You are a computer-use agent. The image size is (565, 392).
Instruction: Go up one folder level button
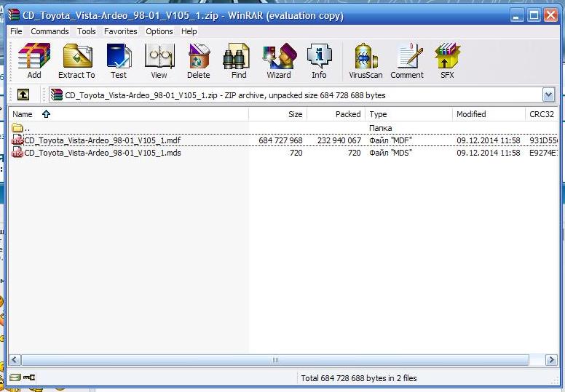pos(23,95)
